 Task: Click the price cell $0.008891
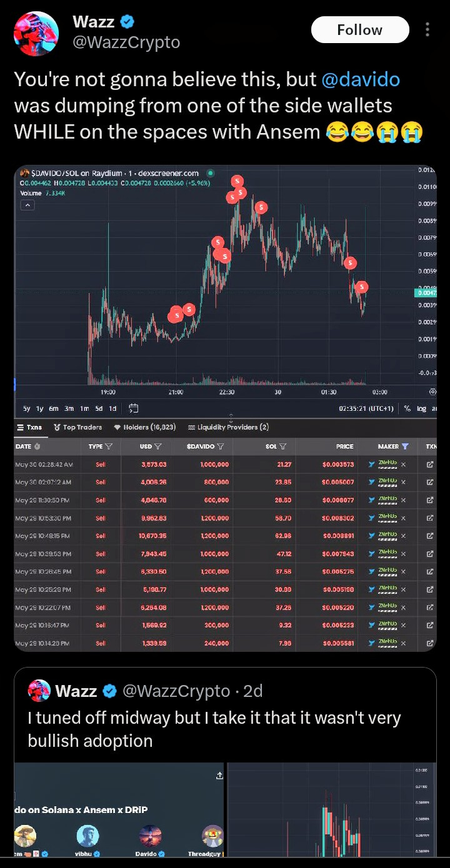(x=337, y=536)
